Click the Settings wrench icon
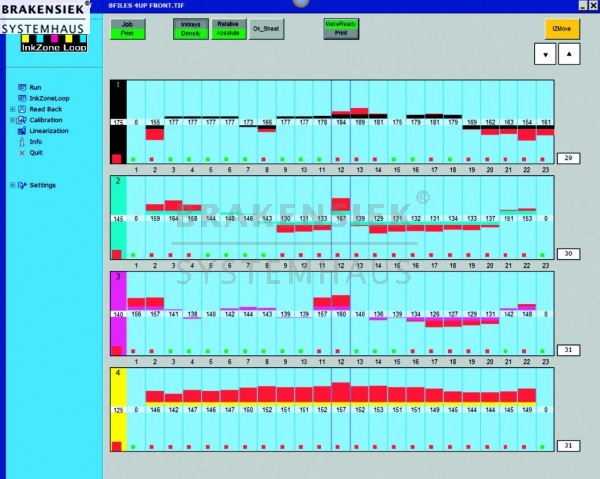The image size is (600, 479). (x=22, y=185)
